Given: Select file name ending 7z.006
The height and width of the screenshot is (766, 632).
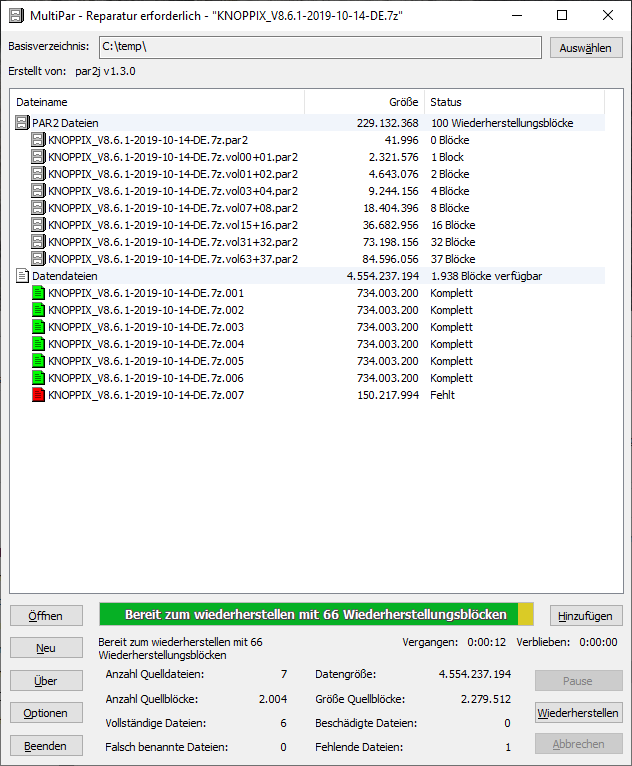Looking at the screenshot, I should [146, 378].
